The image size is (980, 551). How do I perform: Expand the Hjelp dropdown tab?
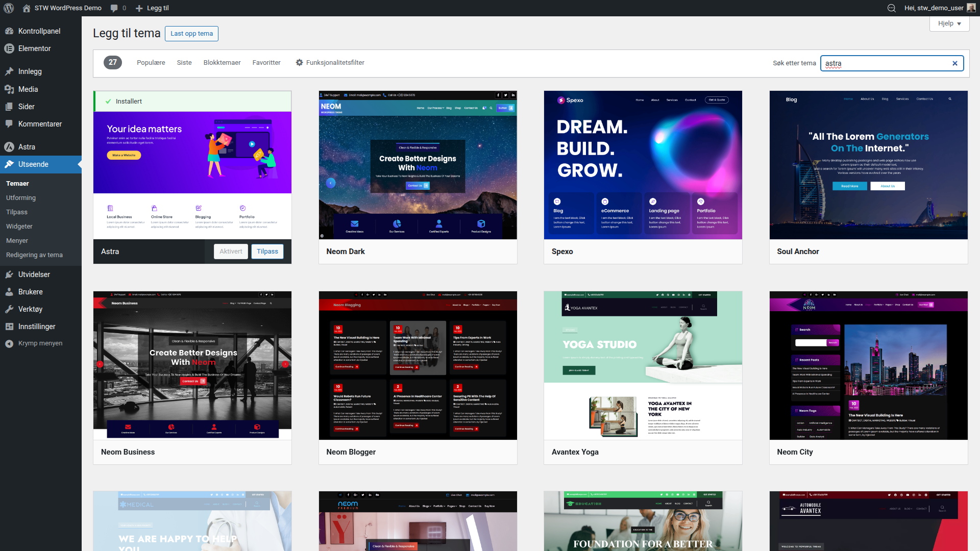[x=949, y=23]
